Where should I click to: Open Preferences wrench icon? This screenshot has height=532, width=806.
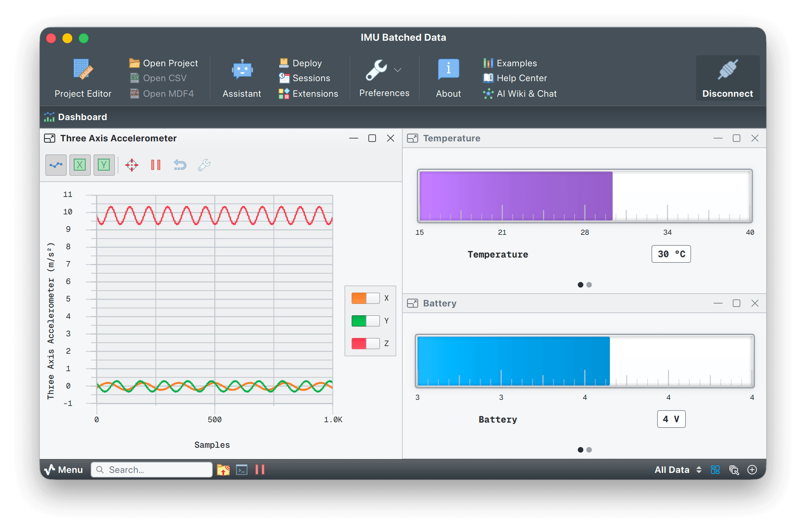(x=376, y=70)
